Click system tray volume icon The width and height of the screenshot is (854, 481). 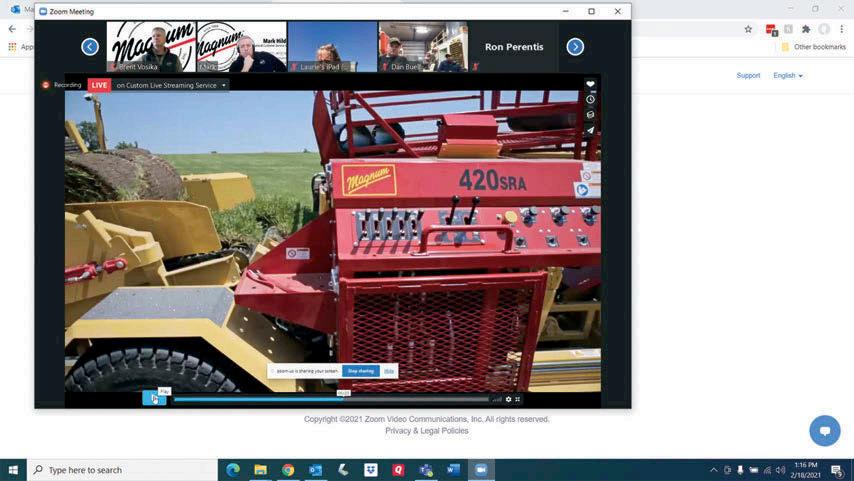tap(780, 470)
